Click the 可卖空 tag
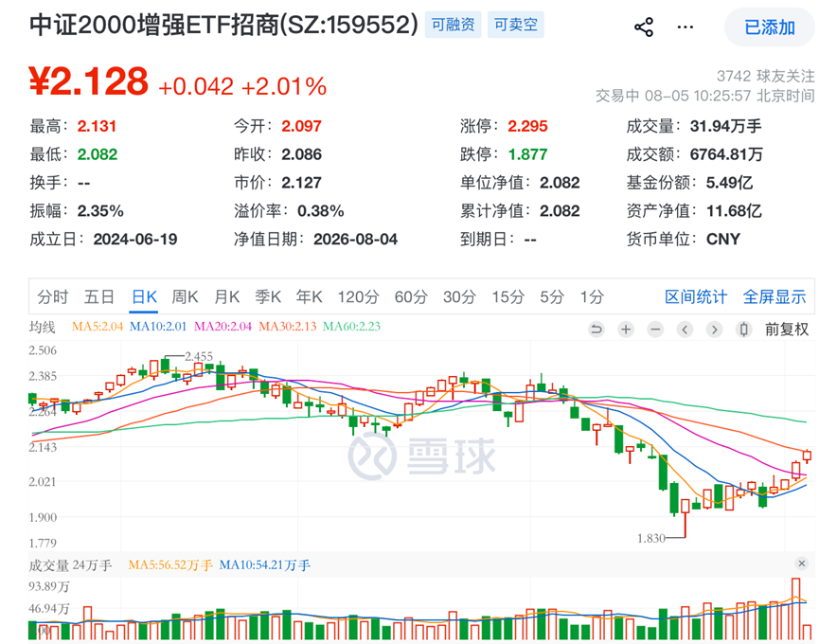Screen dimensions: 819x644 pos(515,25)
